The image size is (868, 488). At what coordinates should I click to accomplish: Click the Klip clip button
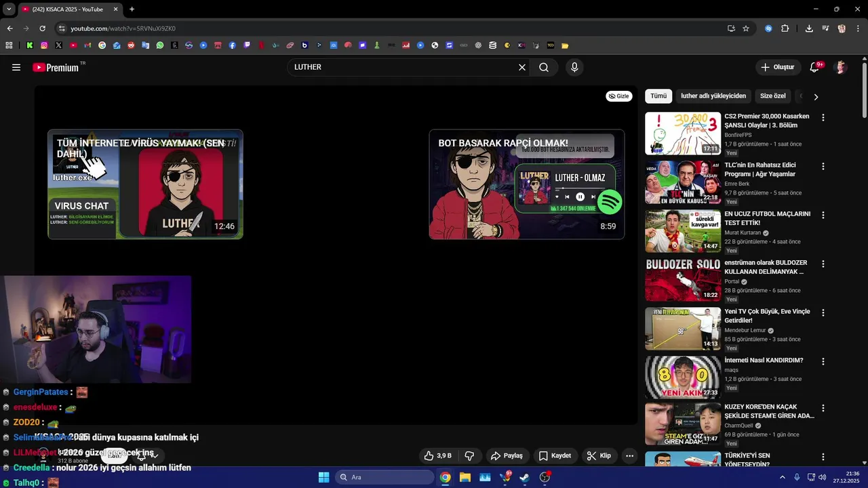(x=599, y=455)
